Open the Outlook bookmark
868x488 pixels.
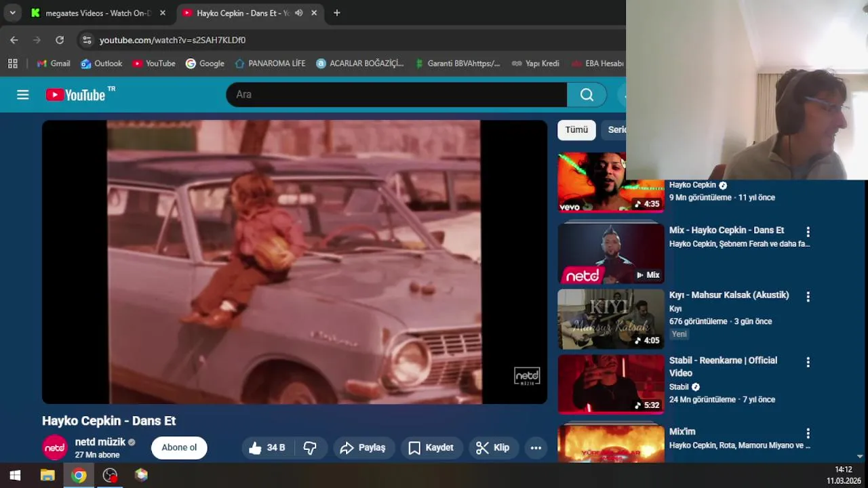[102, 63]
